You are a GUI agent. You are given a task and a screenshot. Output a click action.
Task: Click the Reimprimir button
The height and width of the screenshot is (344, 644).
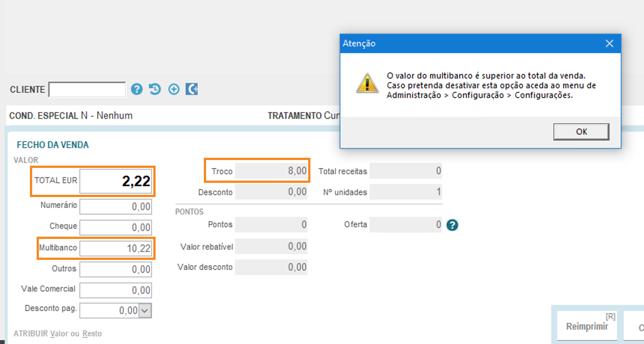[587, 326]
